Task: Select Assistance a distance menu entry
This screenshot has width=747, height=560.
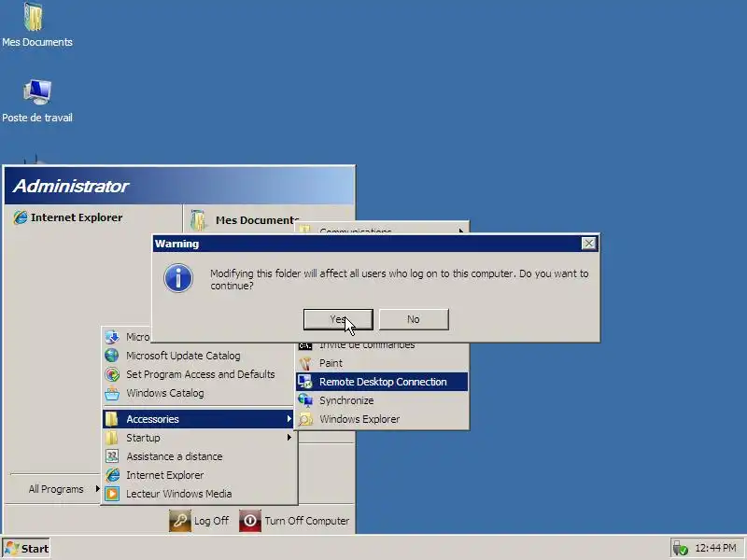Action: [x=200, y=456]
